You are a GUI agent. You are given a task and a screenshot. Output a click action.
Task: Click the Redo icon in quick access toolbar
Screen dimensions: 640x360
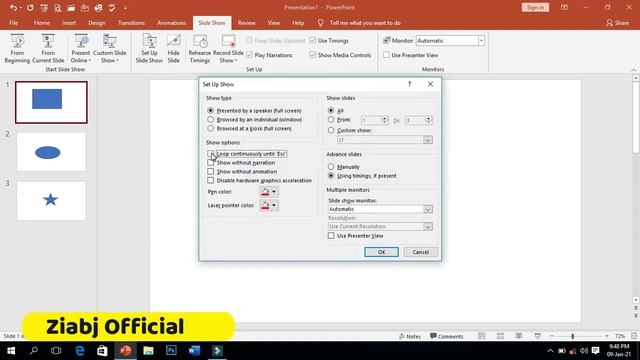30,8
